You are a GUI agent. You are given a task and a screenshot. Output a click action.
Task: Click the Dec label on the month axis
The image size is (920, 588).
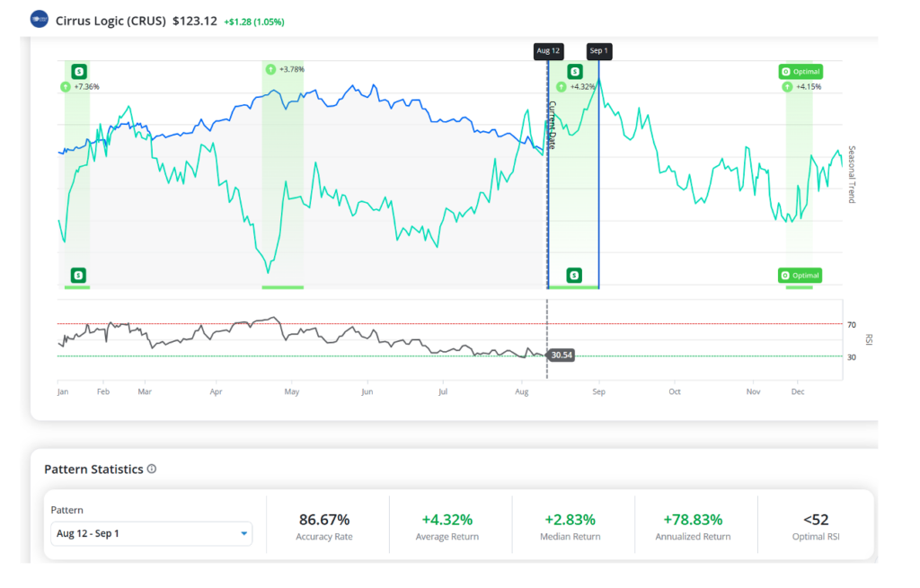(798, 391)
